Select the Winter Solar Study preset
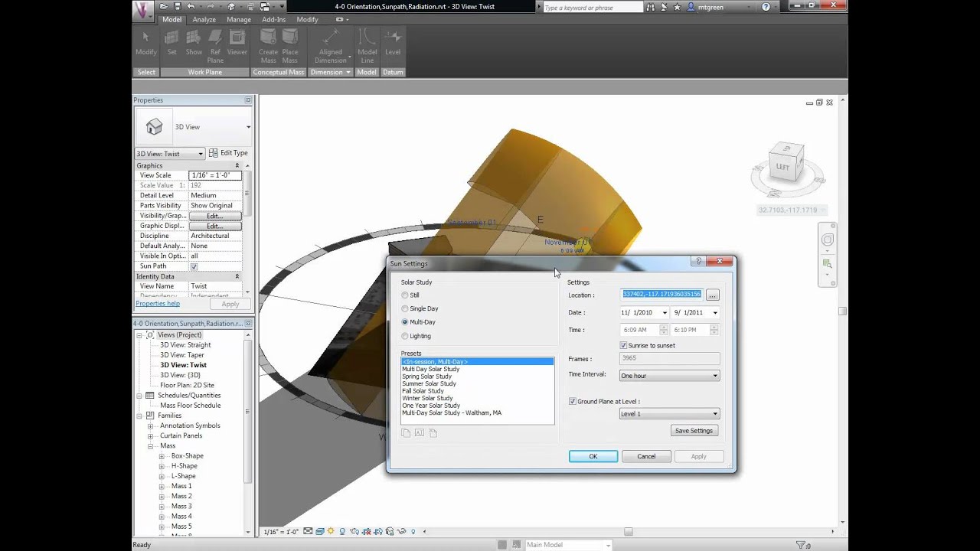This screenshot has width=980, height=551. [x=427, y=398]
